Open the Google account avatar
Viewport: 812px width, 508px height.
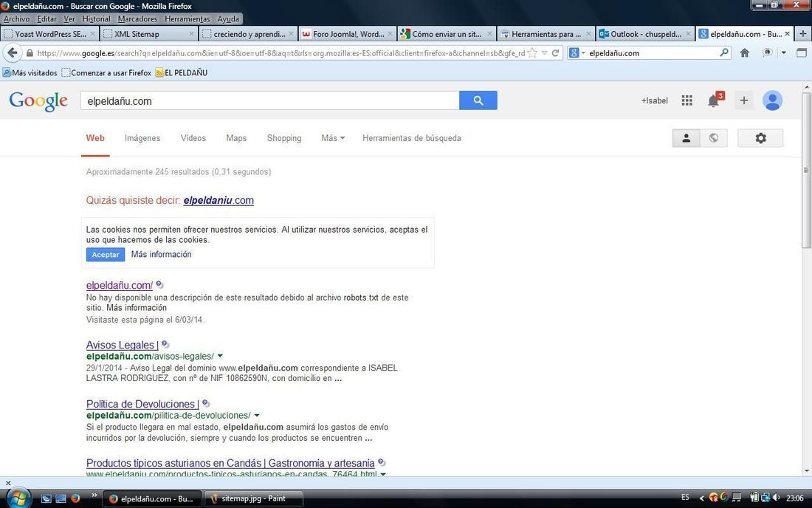click(772, 100)
